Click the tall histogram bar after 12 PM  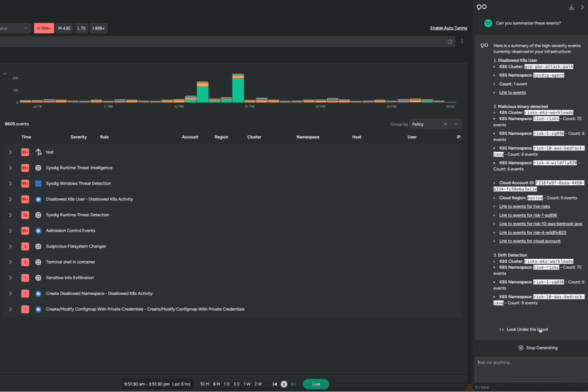[x=203, y=92]
